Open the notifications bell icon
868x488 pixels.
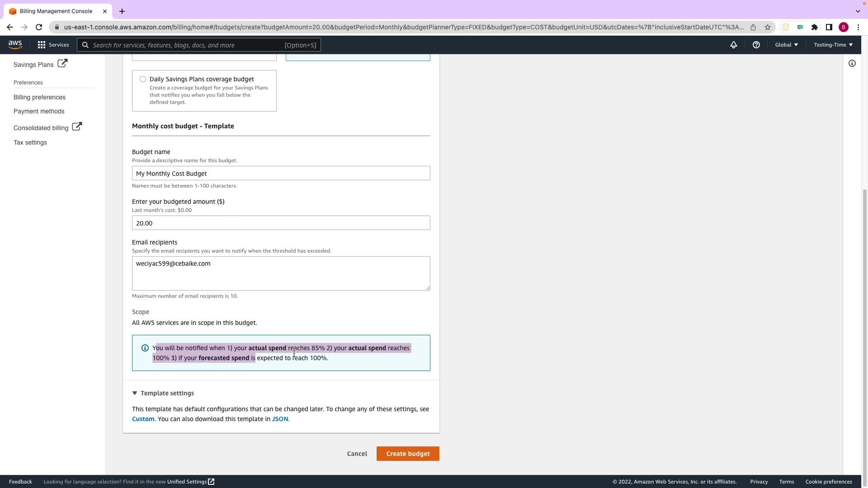733,45
